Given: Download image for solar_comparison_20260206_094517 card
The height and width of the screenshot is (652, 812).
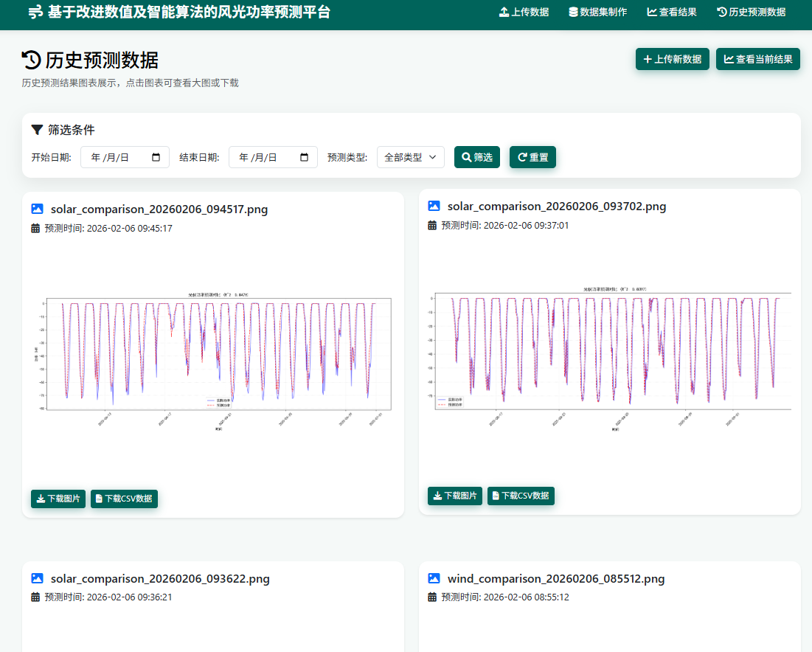Looking at the screenshot, I should [x=58, y=498].
